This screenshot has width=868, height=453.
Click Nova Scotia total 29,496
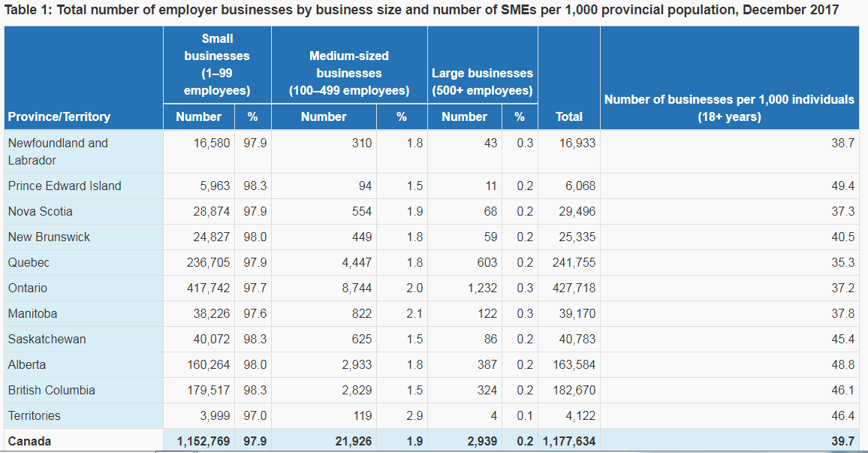[x=577, y=212]
